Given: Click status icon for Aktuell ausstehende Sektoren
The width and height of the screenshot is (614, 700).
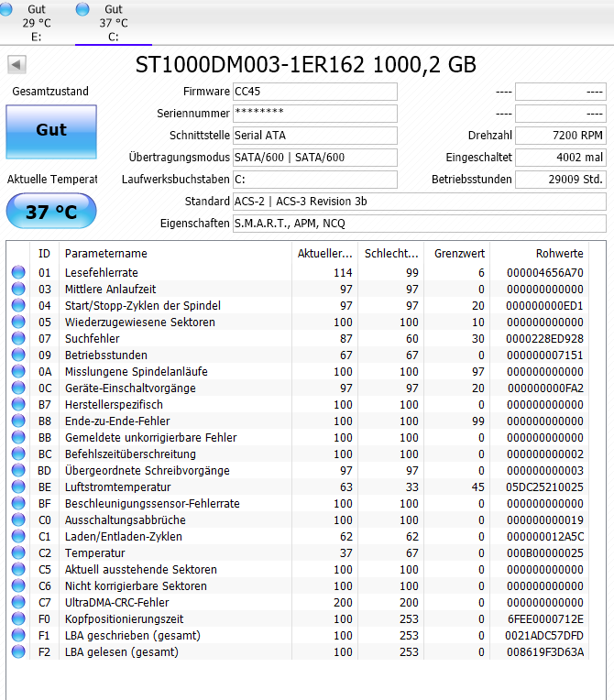Looking at the screenshot, I should click(18, 570).
